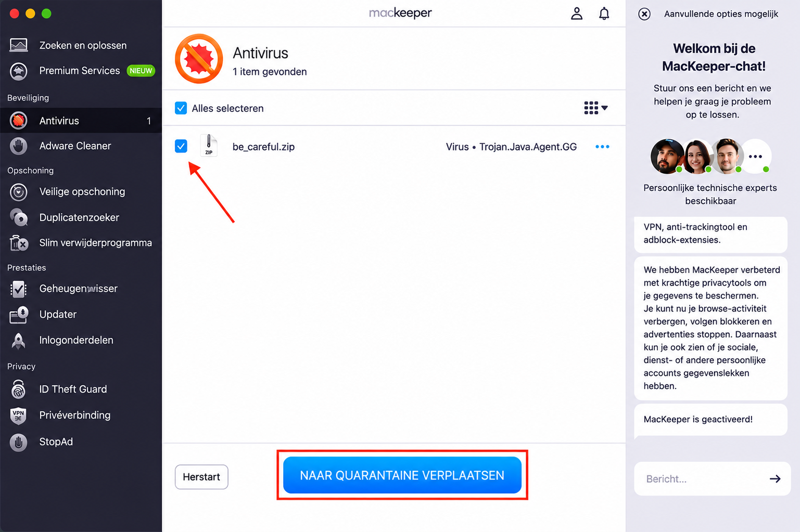Click '1 item gevonden' text
This screenshot has width=800, height=532.
click(270, 72)
